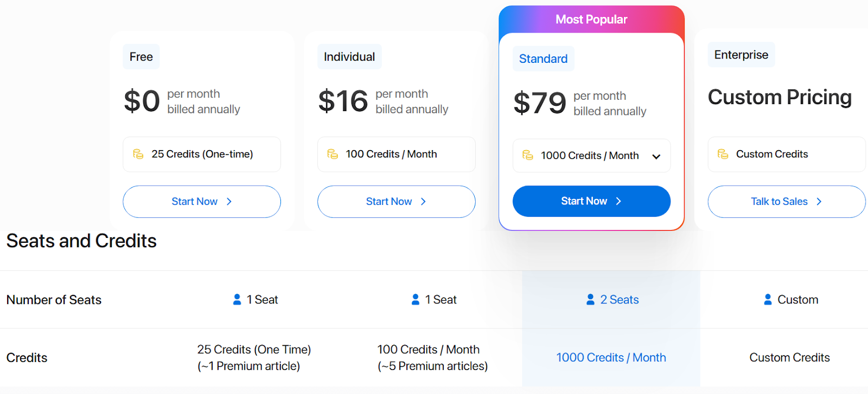
Task: Select the Standard plan badge
Action: tap(543, 59)
